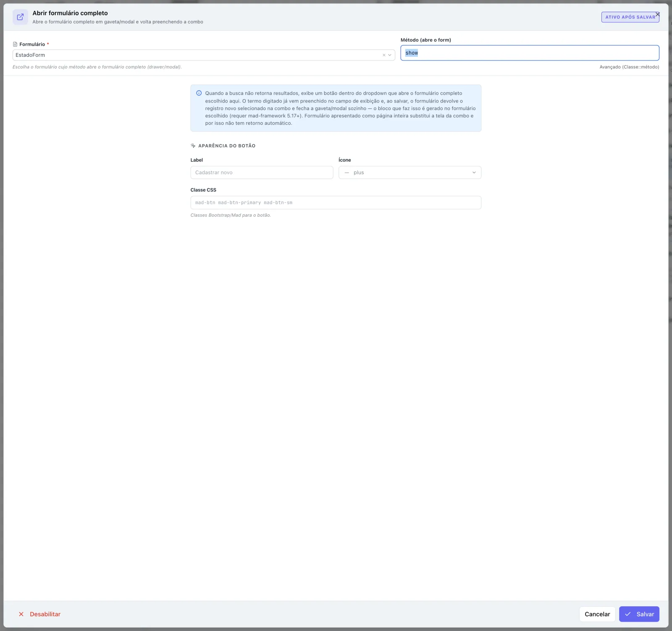This screenshot has height=631, width=672.
Task: Click the open-form external link icon in header
Action: (x=20, y=17)
